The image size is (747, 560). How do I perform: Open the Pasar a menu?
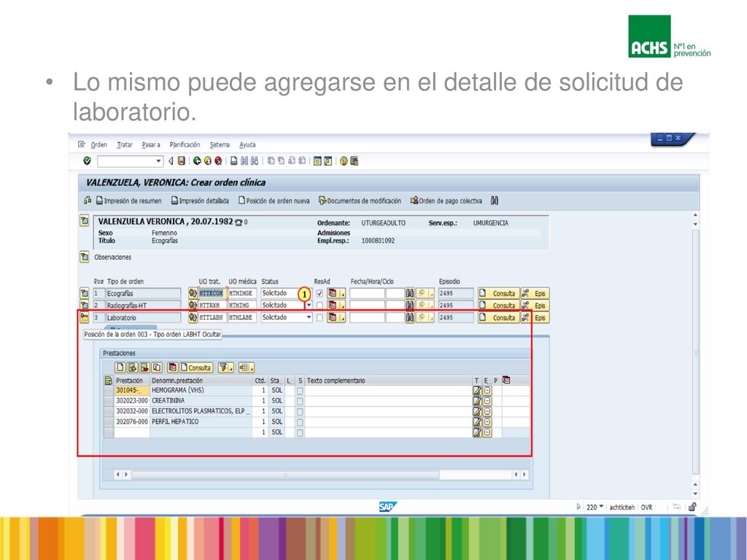pos(151,145)
